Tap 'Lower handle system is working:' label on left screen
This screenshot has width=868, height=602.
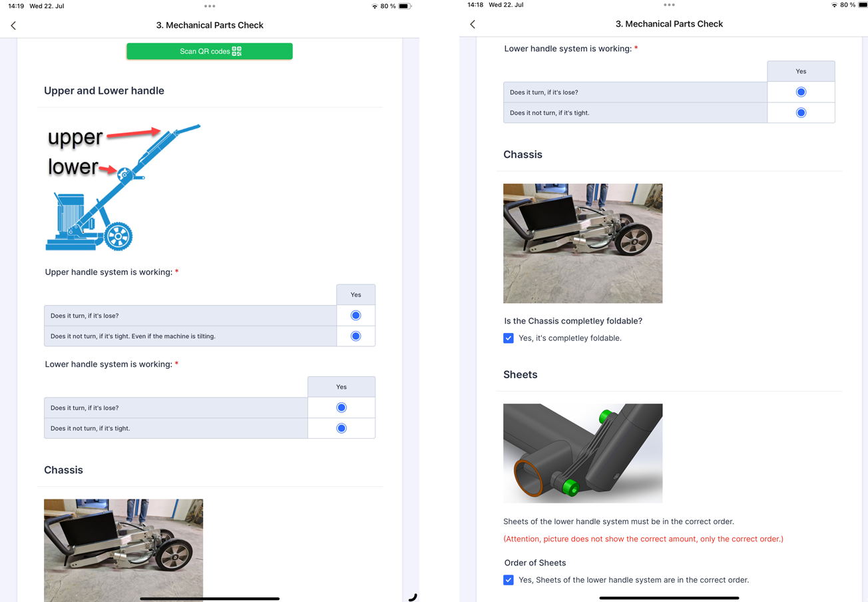coord(108,364)
